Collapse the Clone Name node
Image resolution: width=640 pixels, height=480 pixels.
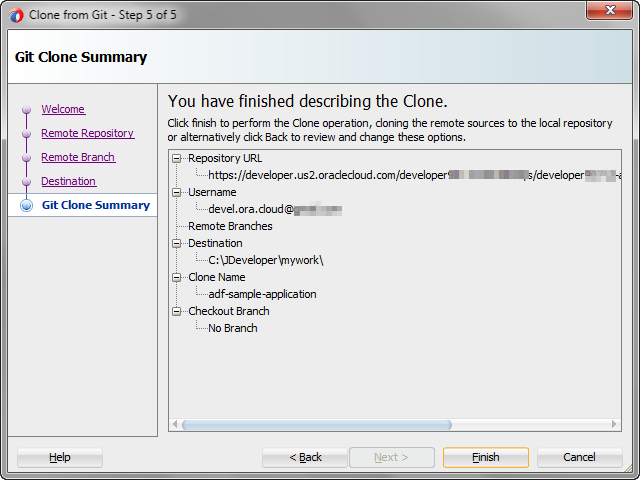[x=178, y=277]
